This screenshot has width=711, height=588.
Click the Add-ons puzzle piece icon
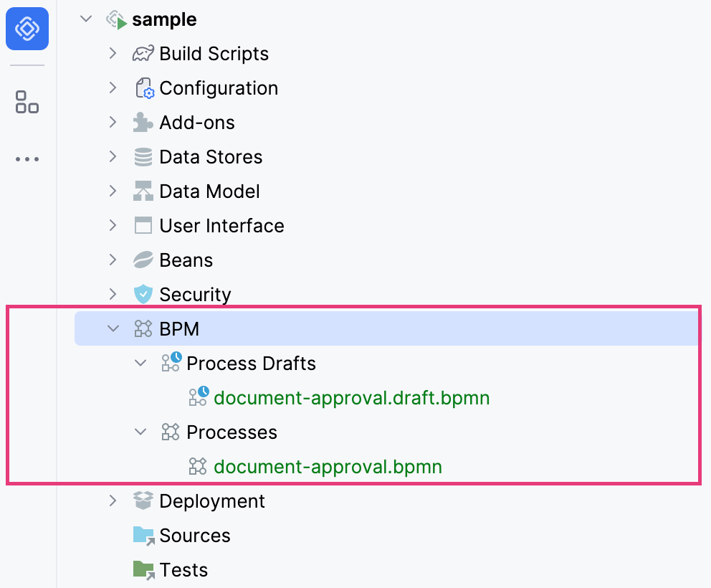coord(143,123)
